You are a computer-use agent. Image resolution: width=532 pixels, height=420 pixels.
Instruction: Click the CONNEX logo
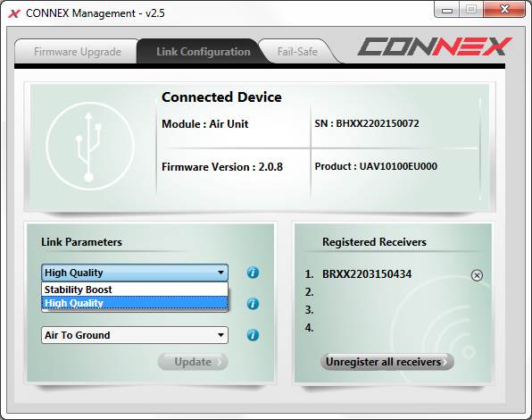pos(435,46)
